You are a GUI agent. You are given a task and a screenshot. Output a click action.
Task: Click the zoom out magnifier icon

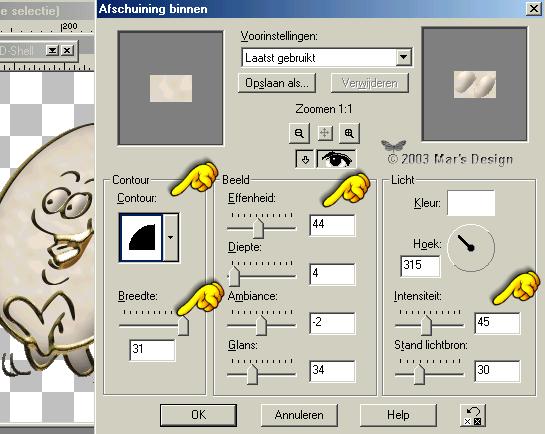(299, 133)
